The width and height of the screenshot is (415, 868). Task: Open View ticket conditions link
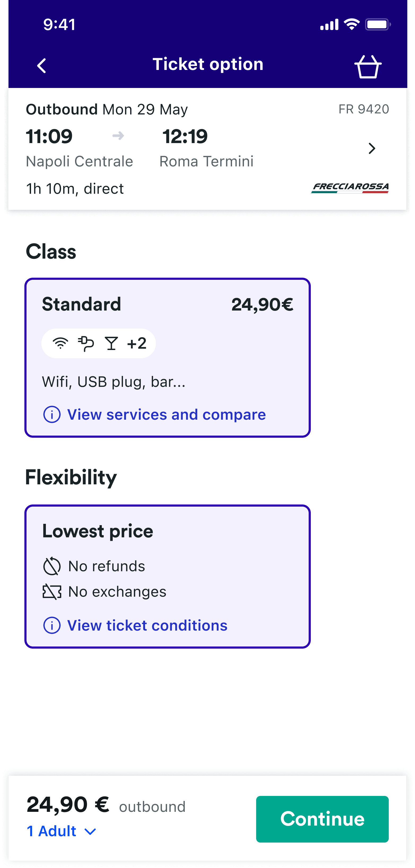point(147,625)
